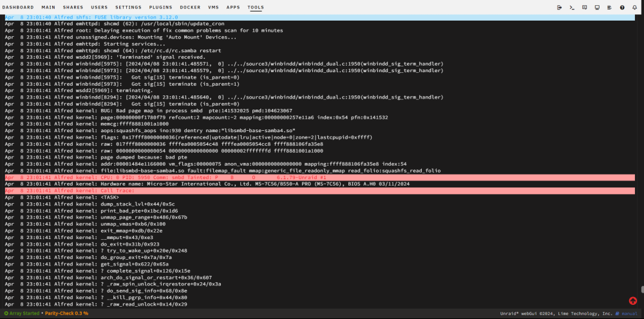The height and width of the screenshot is (319, 644).
Task: Open the system log icon
Action: click(609, 7)
